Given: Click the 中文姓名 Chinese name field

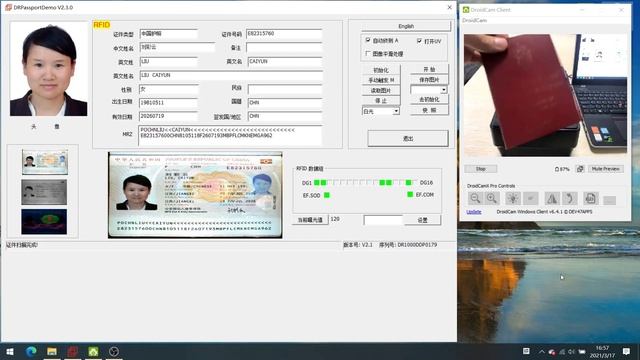Looking at the screenshot, I should click(x=177, y=47).
